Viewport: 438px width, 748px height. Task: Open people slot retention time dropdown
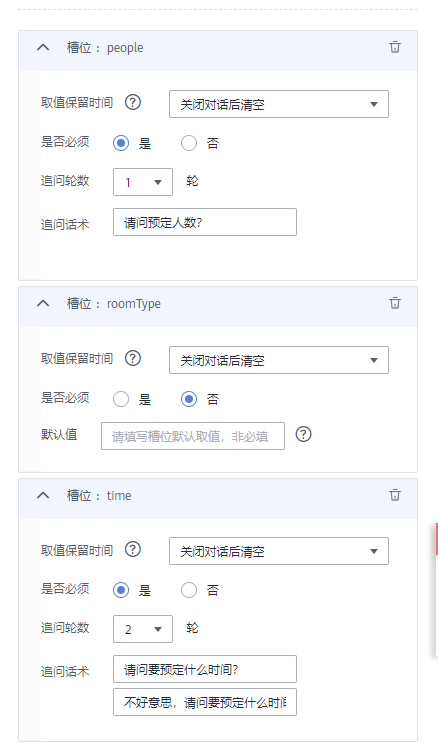coord(279,104)
